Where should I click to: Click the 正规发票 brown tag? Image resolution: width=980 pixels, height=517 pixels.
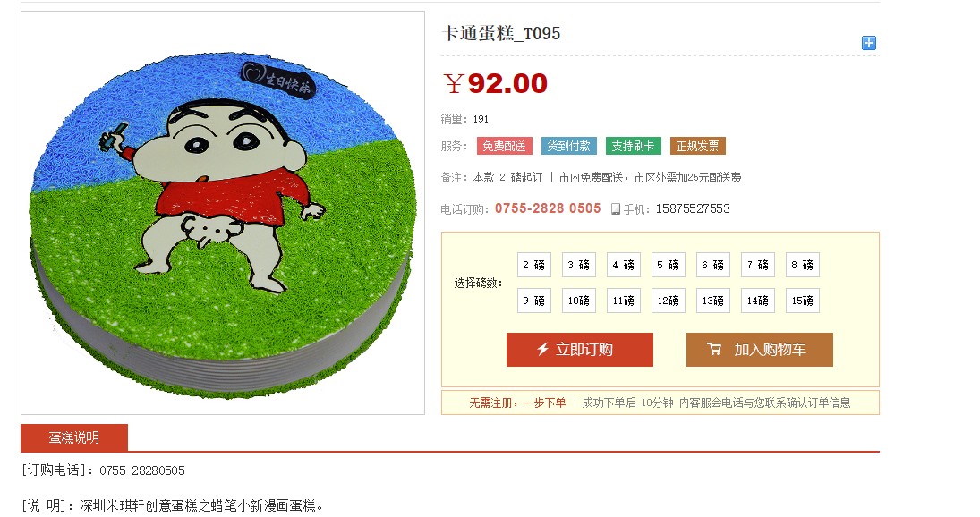[697, 146]
